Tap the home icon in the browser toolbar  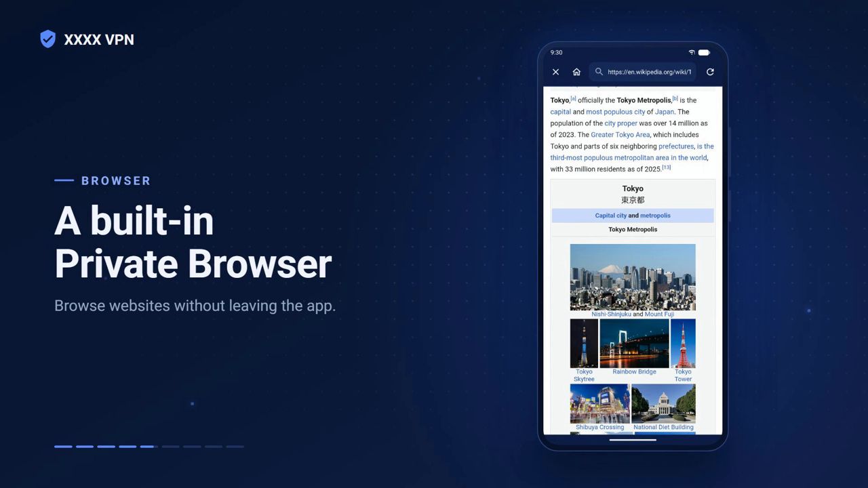(576, 72)
